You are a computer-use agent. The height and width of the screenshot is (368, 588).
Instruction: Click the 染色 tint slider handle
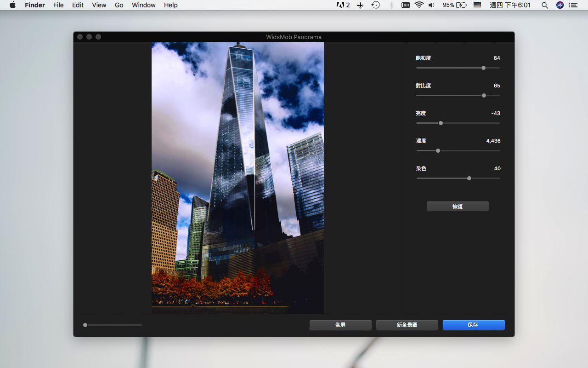[469, 178]
